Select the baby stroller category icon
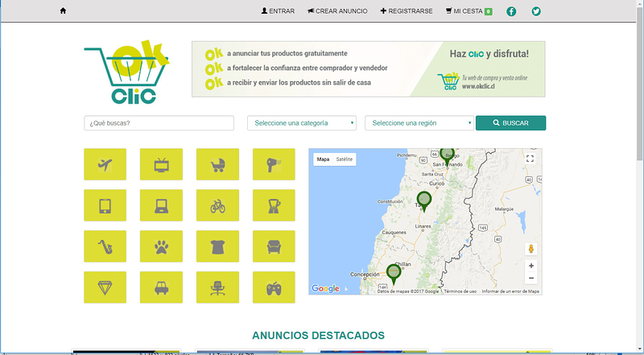The image size is (644, 355). click(x=217, y=164)
